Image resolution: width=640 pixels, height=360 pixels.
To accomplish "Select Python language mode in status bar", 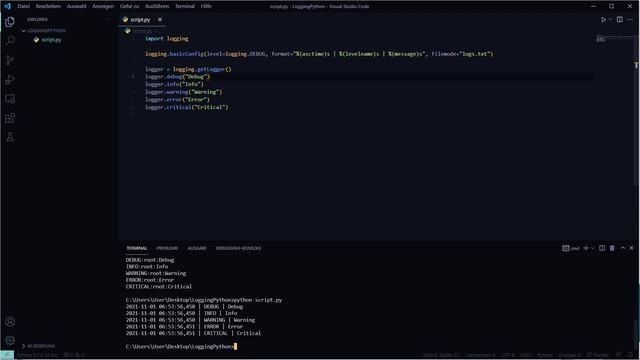I will pos(545,355).
